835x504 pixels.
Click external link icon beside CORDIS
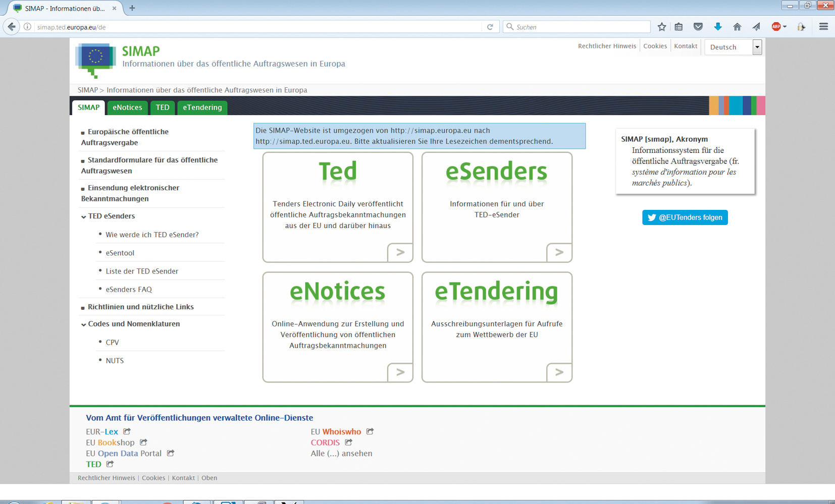pyautogui.click(x=349, y=442)
